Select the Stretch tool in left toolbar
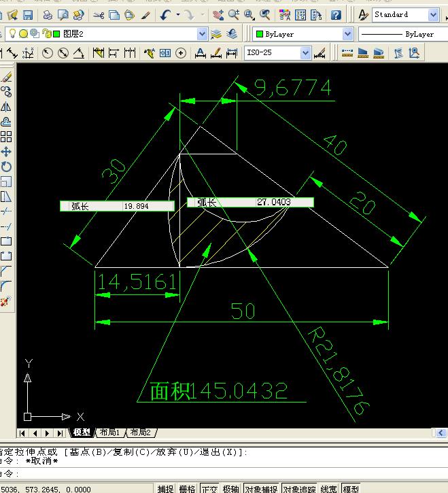This screenshot has width=448, height=493. (6, 197)
